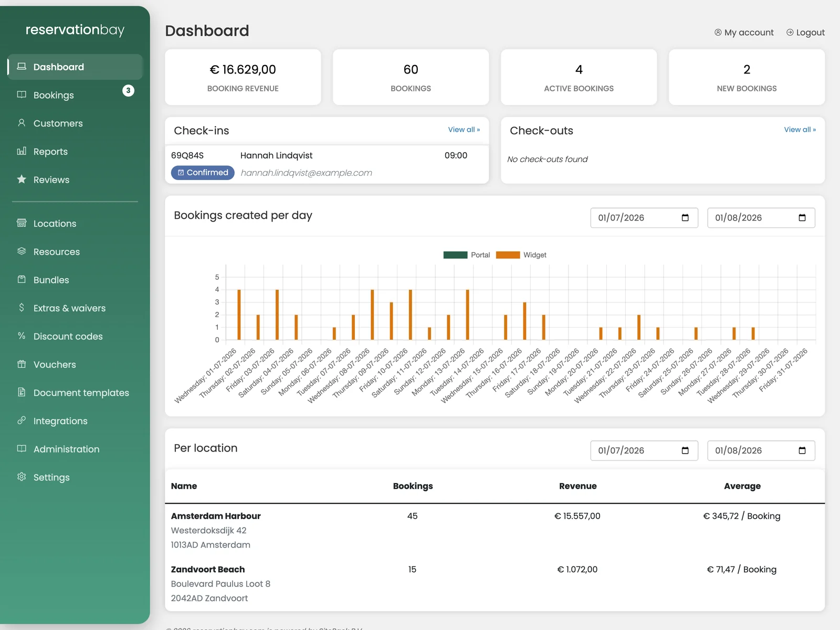Click the Bundles package icon
The height and width of the screenshot is (630, 840).
(x=22, y=279)
